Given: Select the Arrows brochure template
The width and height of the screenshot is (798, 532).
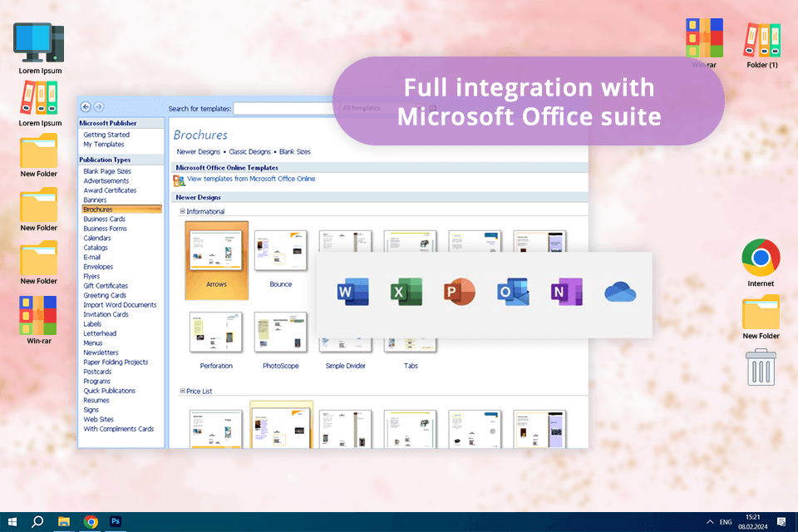Looking at the screenshot, I should tap(216, 260).
